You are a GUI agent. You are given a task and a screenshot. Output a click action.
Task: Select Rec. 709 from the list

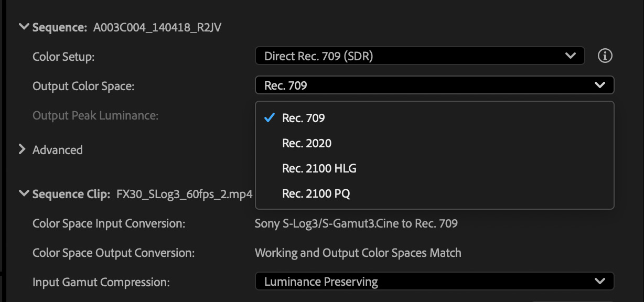coord(304,118)
